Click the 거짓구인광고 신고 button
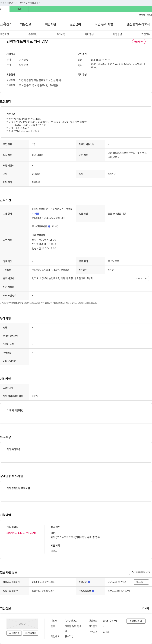 [140, 572]
